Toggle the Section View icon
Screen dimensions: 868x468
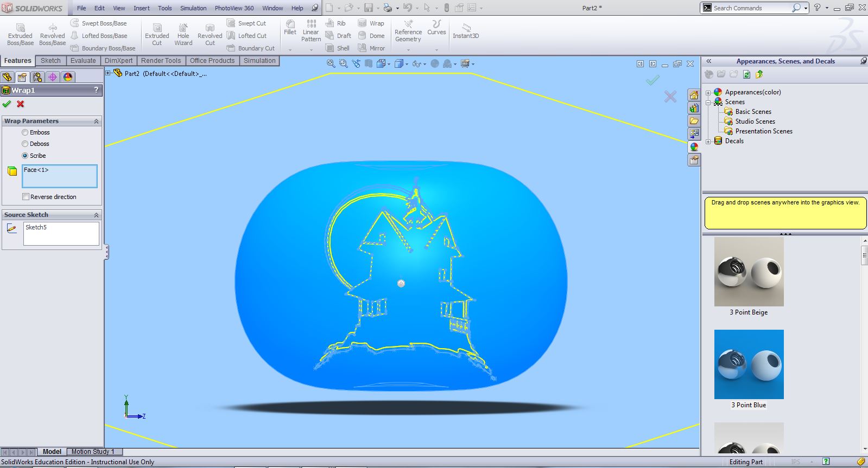coord(369,63)
